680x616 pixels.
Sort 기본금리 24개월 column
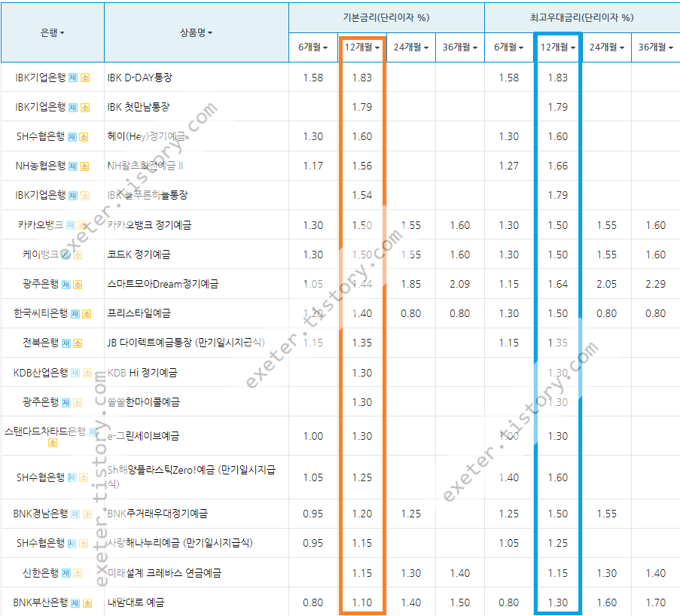pyautogui.click(x=410, y=47)
